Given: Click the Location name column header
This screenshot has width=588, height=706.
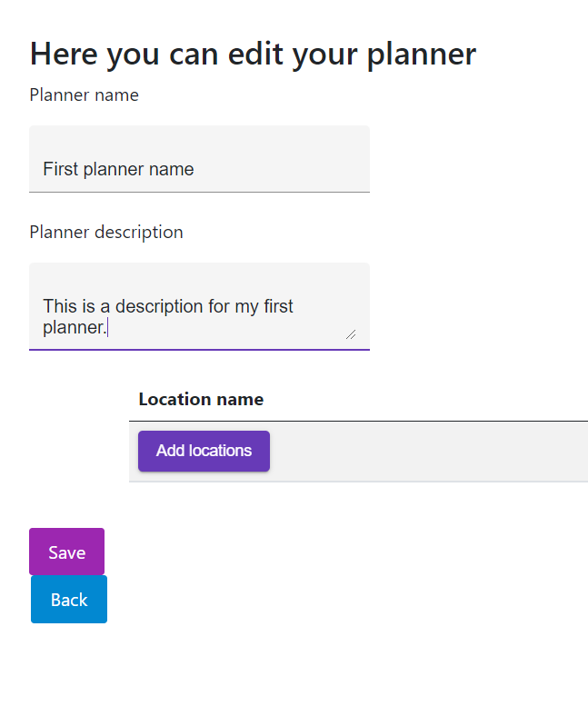Looking at the screenshot, I should tap(201, 399).
